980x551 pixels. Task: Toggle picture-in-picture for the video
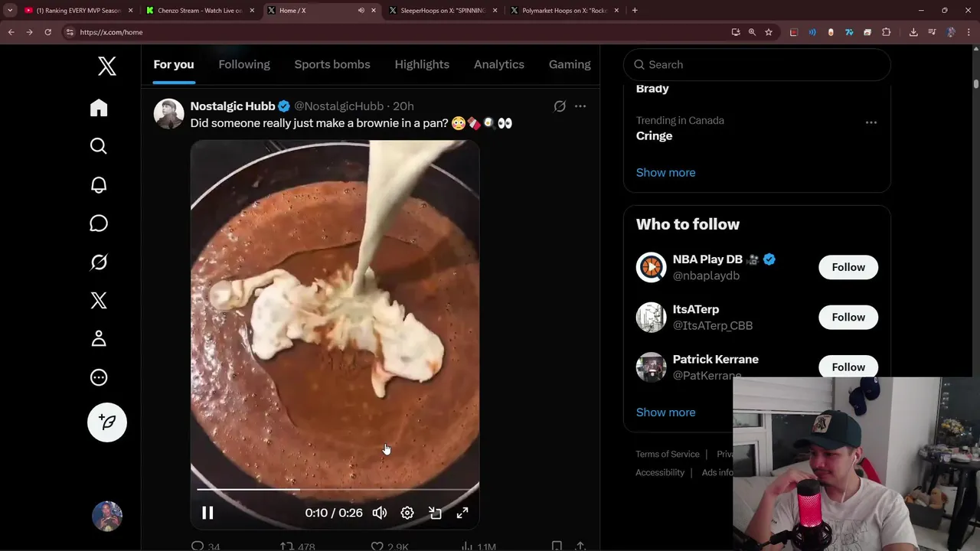435,513
